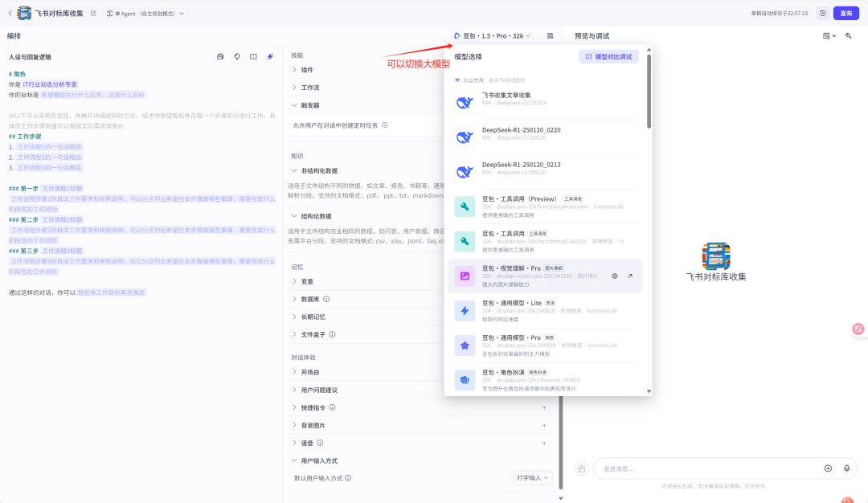Select the 豆包·通用模型·Lite model

545,310
